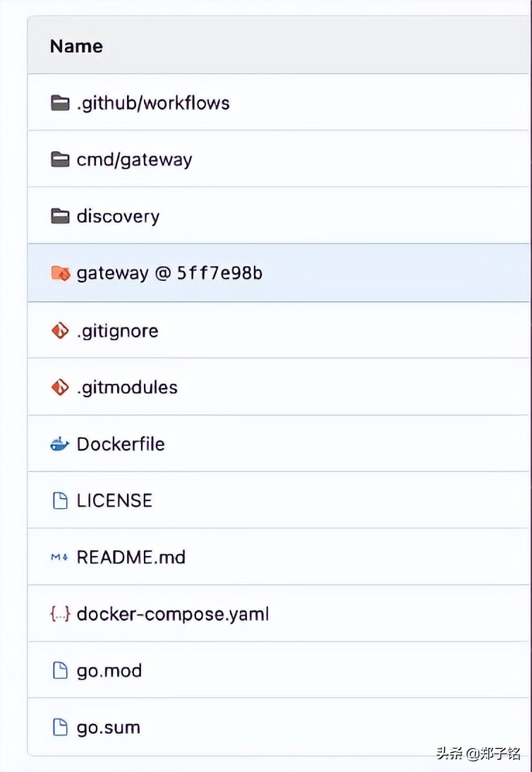Screen dimensions: 532x772
Task: Click the cmd/gateway folder icon
Action: tap(60, 159)
